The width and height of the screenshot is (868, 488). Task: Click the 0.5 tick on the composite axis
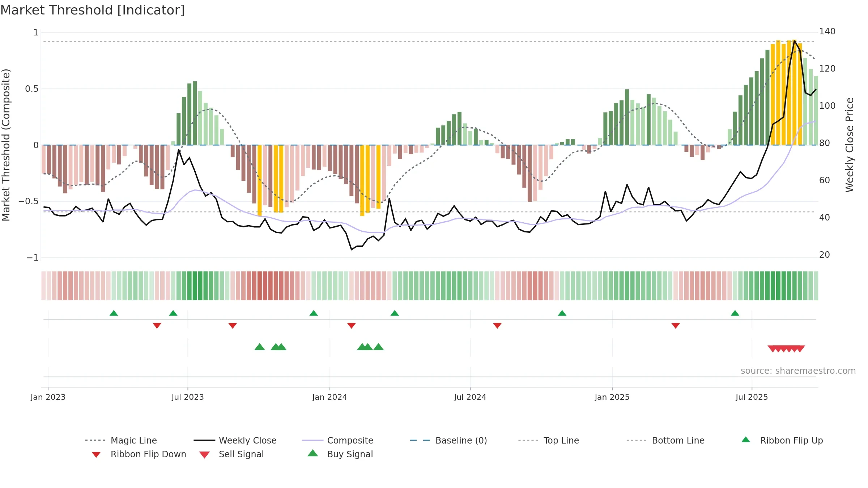tap(32, 89)
